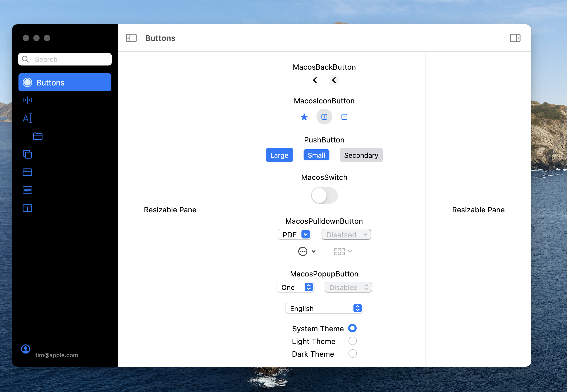Open the English language popup
Screen dimensions: 567x392
click(x=324, y=308)
